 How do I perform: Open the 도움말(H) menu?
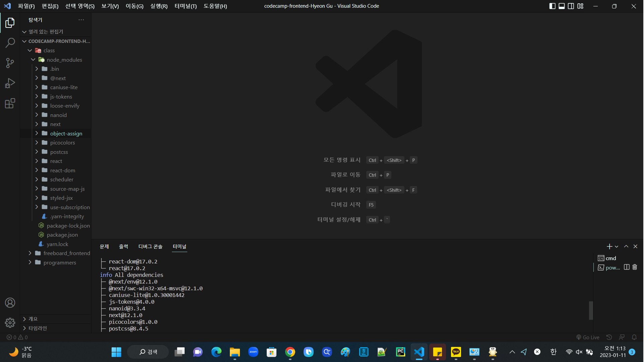coord(215,6)
